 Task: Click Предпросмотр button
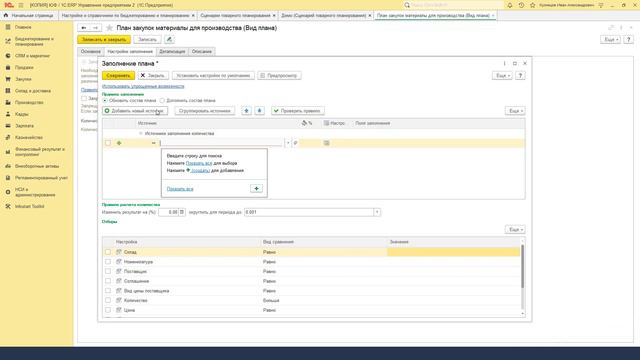[x=279, y=76]
